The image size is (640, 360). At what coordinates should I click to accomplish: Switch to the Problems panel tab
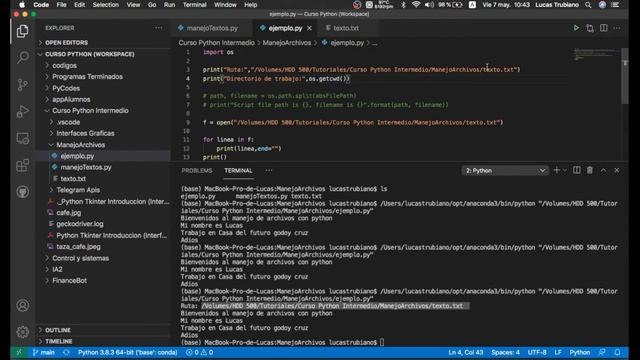coord(197,170)
